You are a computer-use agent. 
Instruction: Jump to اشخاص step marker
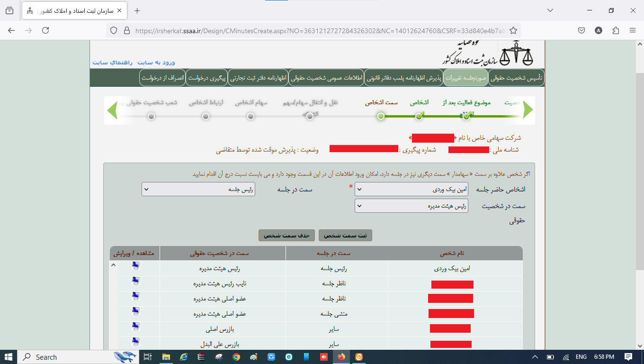coord(419,116)
